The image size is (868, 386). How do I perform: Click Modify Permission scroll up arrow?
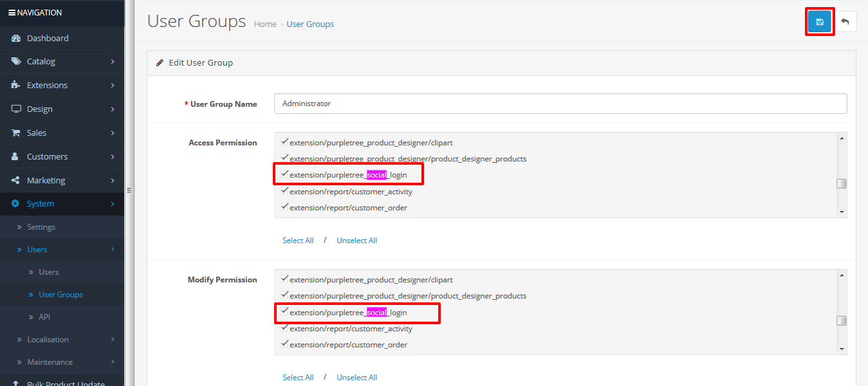[x=842, y=275]
